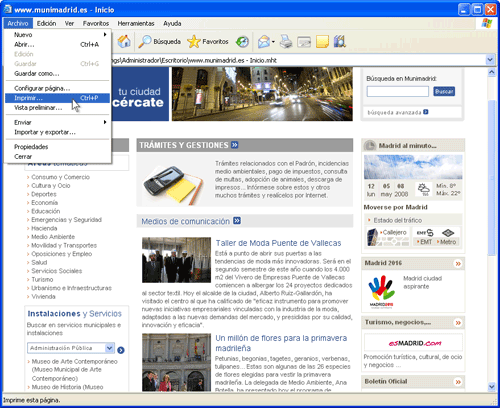The height and width of the screenshot is (408, 500).
Task: Click the Madrid 2016 expand arrow icon
Action: (458, 264)
